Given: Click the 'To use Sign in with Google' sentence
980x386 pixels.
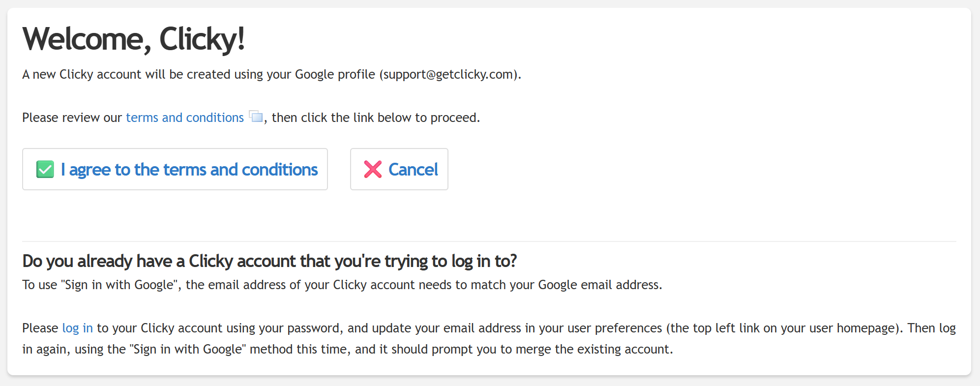Looking at the screenshot, I should [342, 285].
